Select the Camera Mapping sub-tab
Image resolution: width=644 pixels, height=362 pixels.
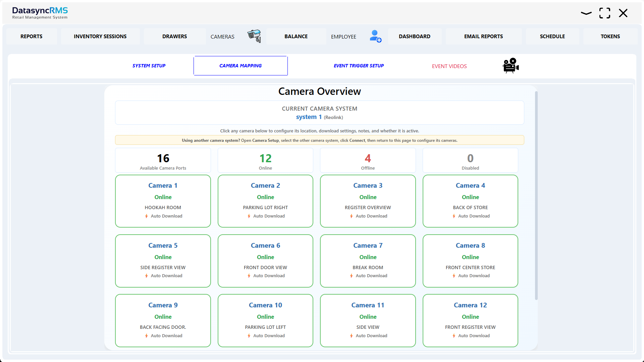(x=240, y=66)
